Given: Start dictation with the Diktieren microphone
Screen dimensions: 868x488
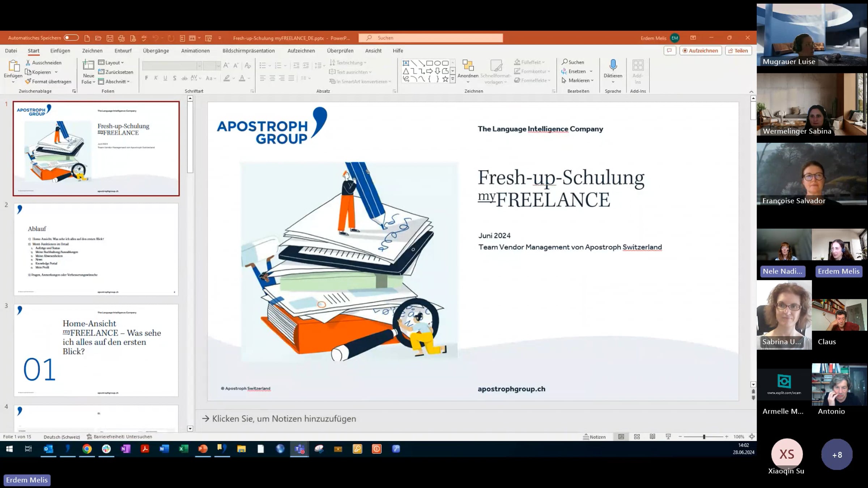Looking at the screenshot, I should (613, 72).
